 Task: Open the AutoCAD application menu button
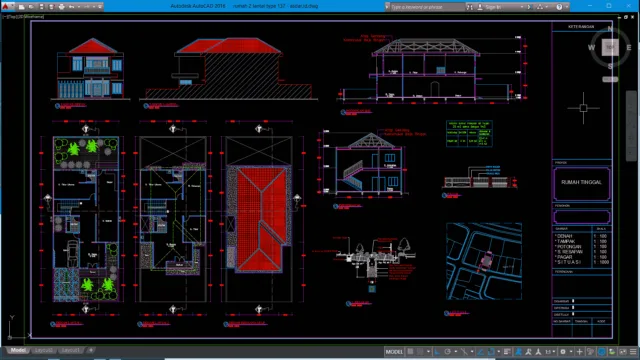(7, 7)
